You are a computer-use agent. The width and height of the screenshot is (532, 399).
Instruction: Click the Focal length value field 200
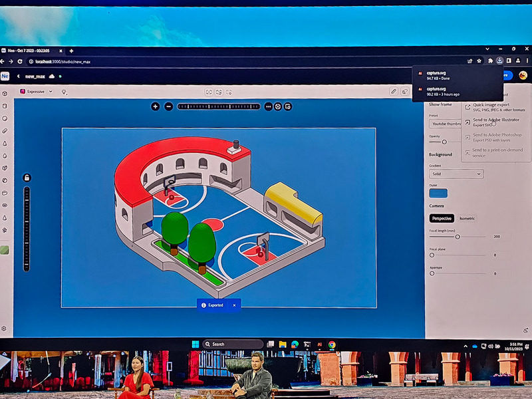coord(497,237)
